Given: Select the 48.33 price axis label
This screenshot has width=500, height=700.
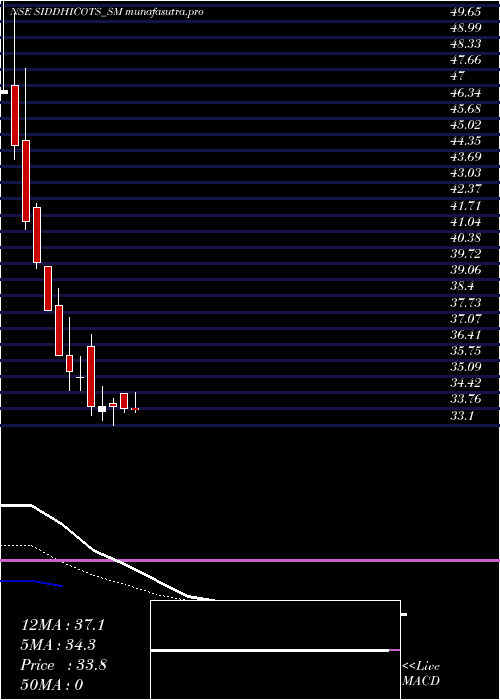Looking at the screenshot, I should point(465,44).
